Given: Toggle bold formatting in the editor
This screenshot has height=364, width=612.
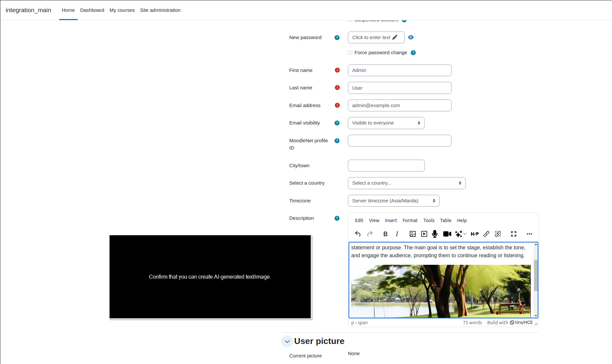Looking at the screenshot, I should [385, 234].
